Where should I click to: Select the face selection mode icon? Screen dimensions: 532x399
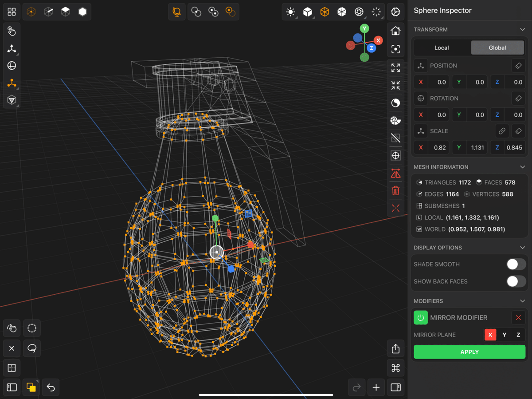pos(65,12)
